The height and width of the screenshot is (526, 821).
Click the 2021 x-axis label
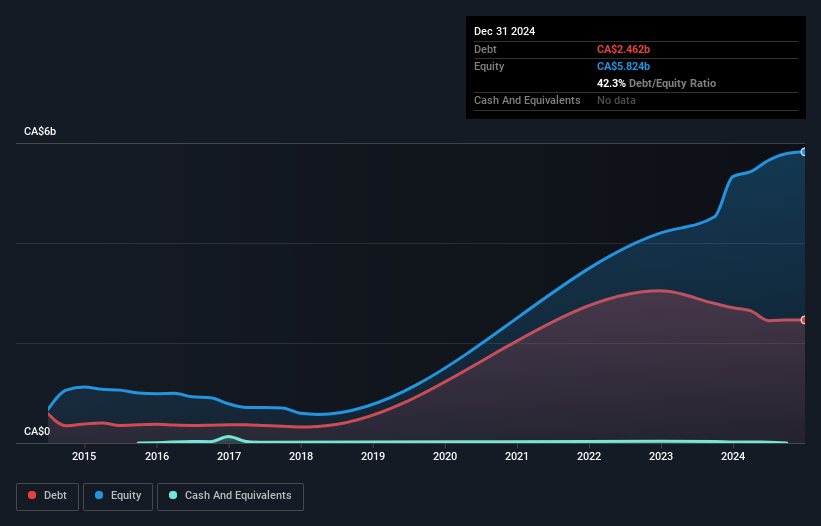(x=517, y=456)
